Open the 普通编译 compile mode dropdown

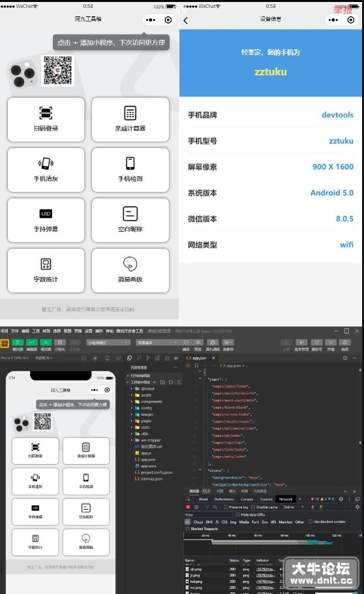point(157,343)
